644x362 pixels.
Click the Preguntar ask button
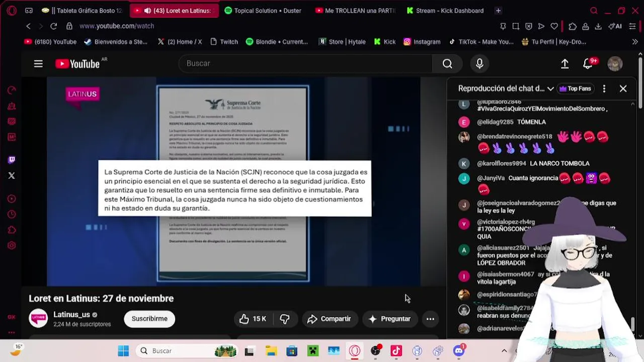tap(389, 319)
